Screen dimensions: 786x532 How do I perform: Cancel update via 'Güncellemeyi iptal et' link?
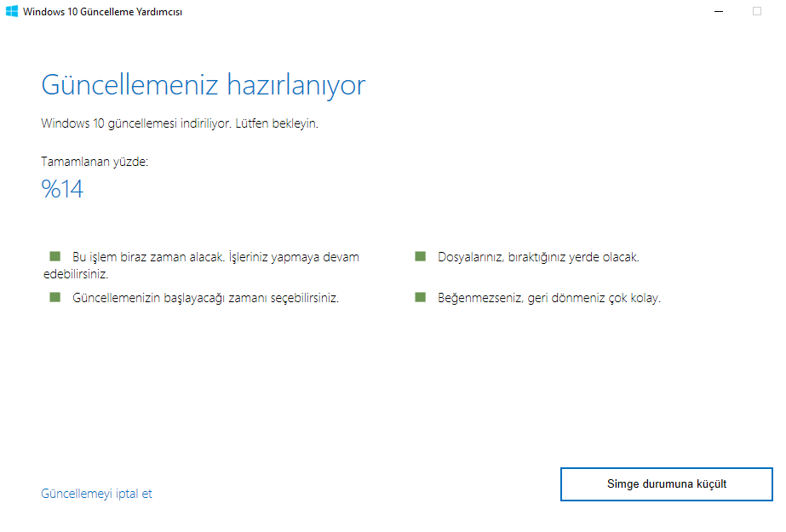[96, 494]
